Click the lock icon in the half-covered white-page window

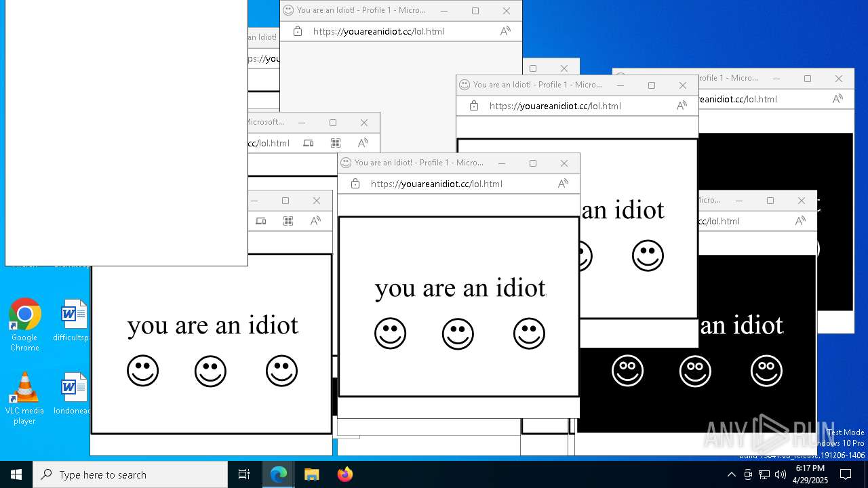[x=473, y=106]
